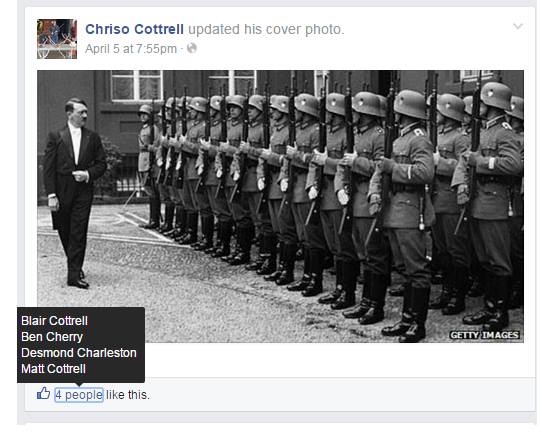
Task: Open Chriso Cottrell's profile picture thumbnail
Action: 57,39
